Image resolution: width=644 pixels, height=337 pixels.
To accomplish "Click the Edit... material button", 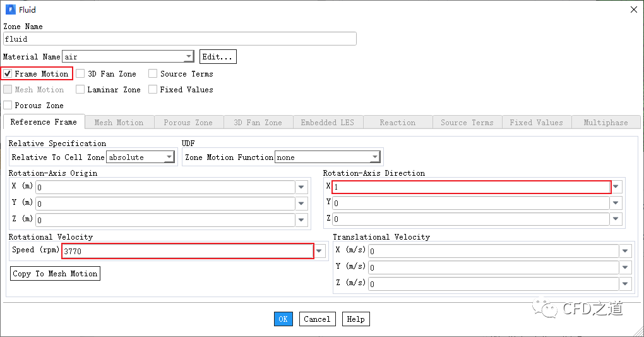I will [218, 57].
